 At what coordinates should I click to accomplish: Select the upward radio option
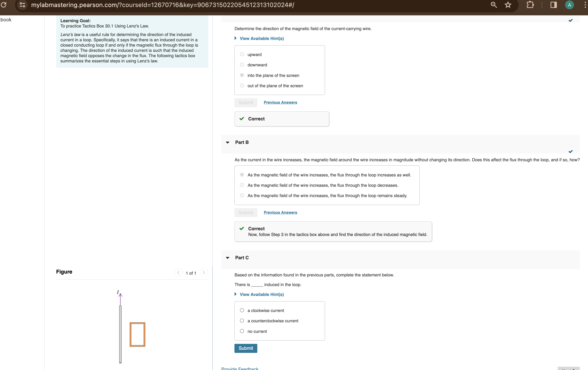click(241, 54)
